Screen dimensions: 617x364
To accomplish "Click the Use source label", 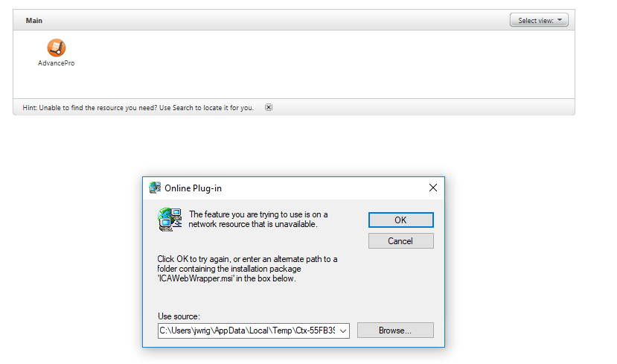I will tap(179, 316).
